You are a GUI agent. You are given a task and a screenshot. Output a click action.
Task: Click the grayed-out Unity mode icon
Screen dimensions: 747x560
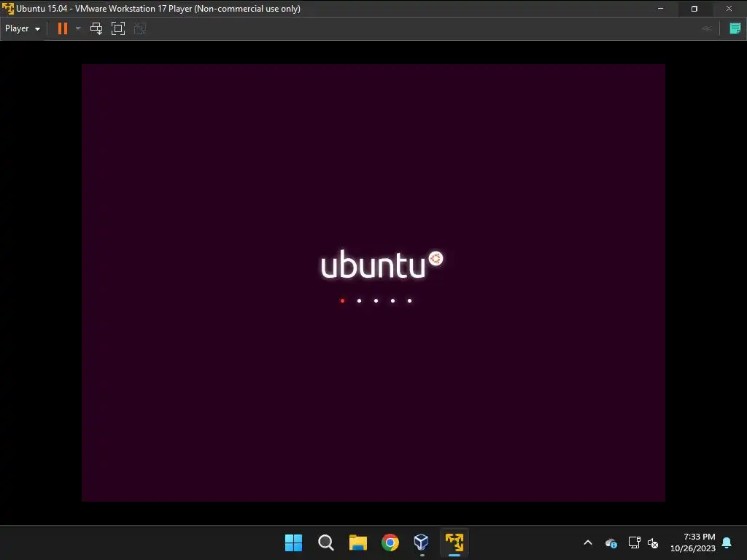point(139,28)
